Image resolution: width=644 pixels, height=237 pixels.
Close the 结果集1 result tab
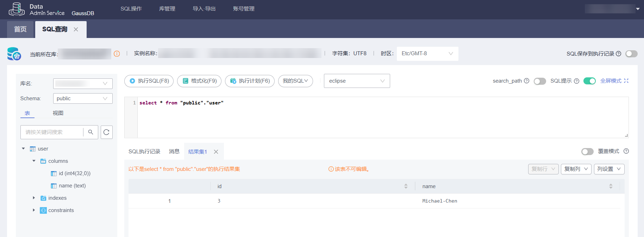tap(216, 152)
